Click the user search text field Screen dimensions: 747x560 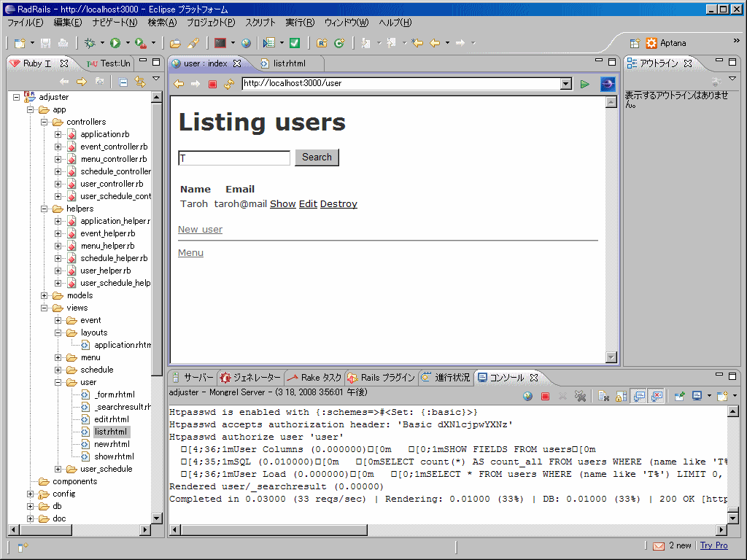pyautogui.click(x=234, y=158)
